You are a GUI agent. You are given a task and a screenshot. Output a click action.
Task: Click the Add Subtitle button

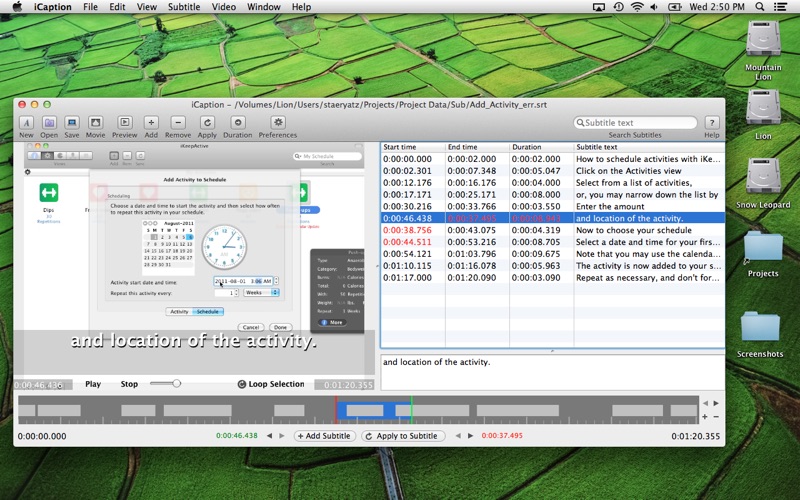coord(324,436)
